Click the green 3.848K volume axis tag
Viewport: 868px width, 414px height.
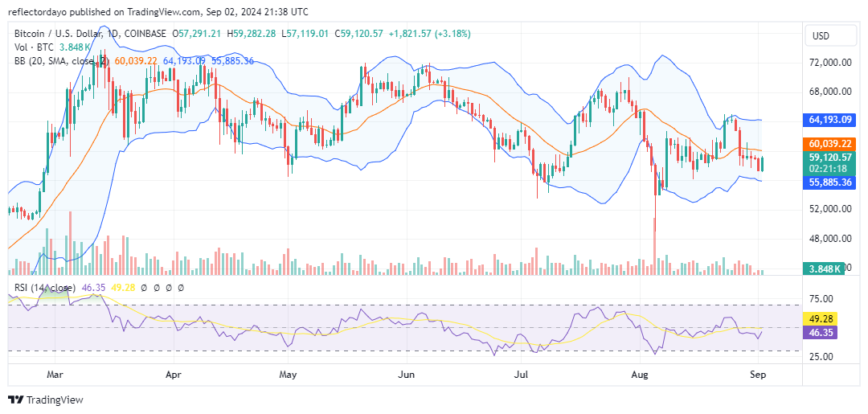point(825,269)
